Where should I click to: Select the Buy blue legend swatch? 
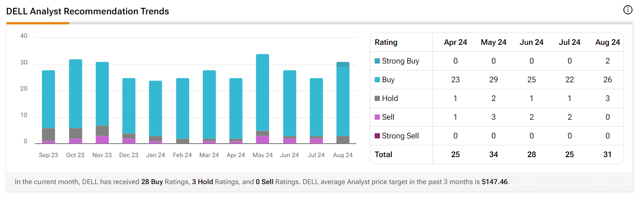(377, 80)
